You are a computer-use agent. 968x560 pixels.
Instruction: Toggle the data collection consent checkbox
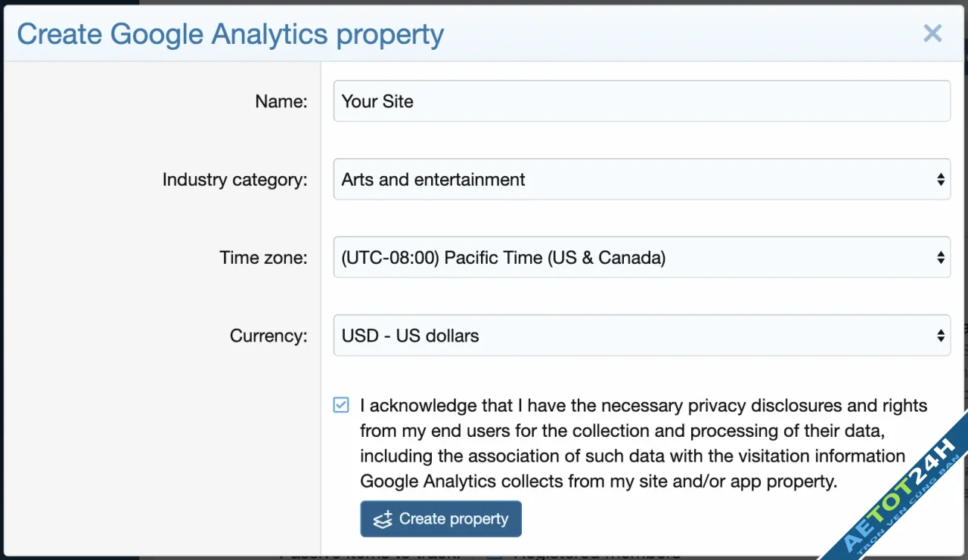pos(340,405)
